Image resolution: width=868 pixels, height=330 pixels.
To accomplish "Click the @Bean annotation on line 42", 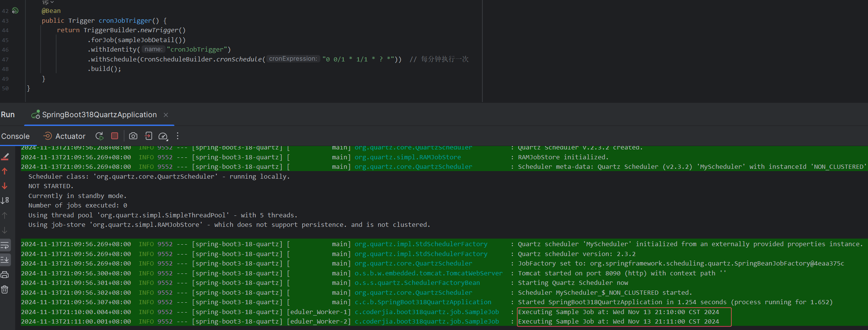I will click(x=51, y=11).
